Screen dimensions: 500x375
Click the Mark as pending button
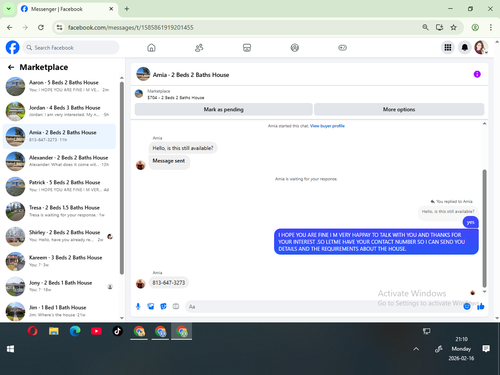(x=223, y=109)
